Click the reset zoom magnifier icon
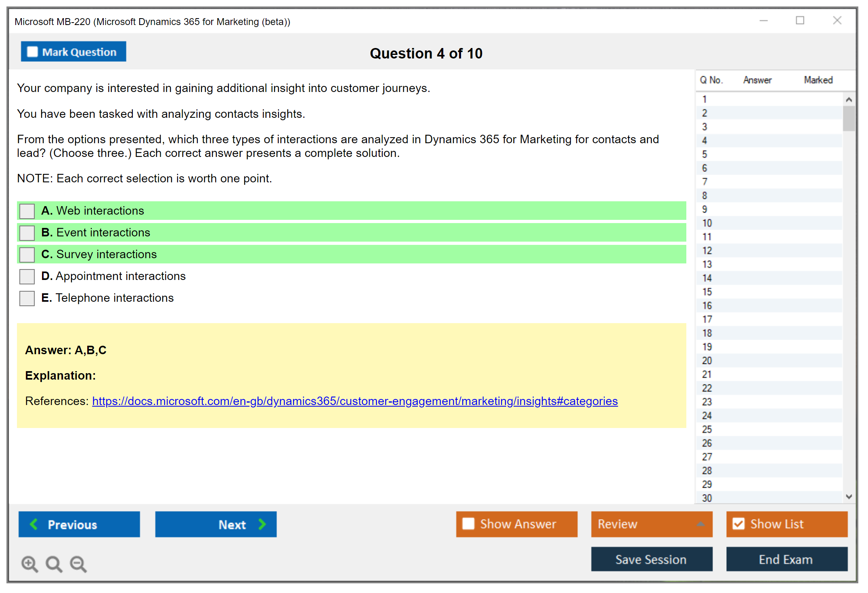Image resolution: width=868 pixels, height=593 pixels. pyautogui.click(x=54, y=564)
